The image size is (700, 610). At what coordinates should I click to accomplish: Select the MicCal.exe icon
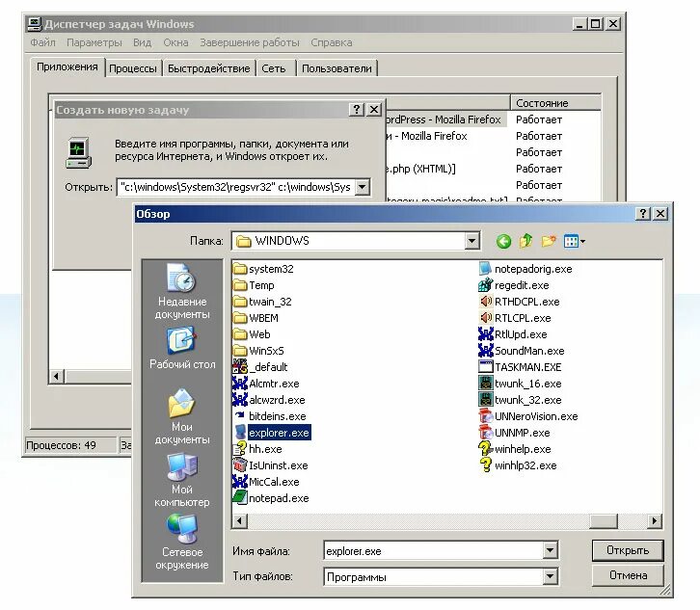(x=240, y=482)
